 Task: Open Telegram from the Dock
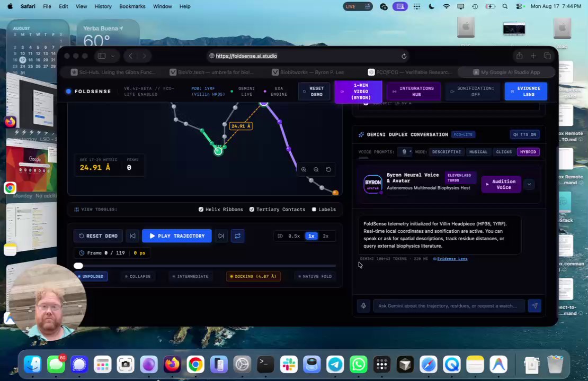[335, 365]
